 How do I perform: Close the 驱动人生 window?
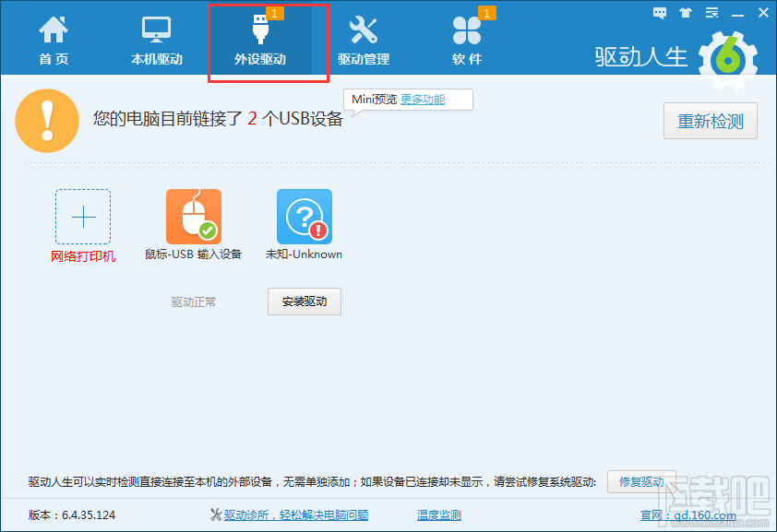click(x=764, y=13)
